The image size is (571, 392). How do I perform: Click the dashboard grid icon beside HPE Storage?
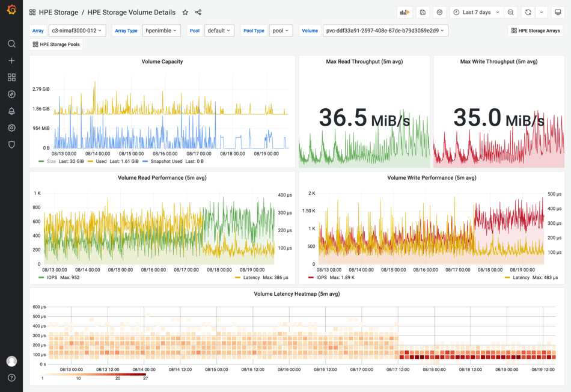click(x=32, y=13)
